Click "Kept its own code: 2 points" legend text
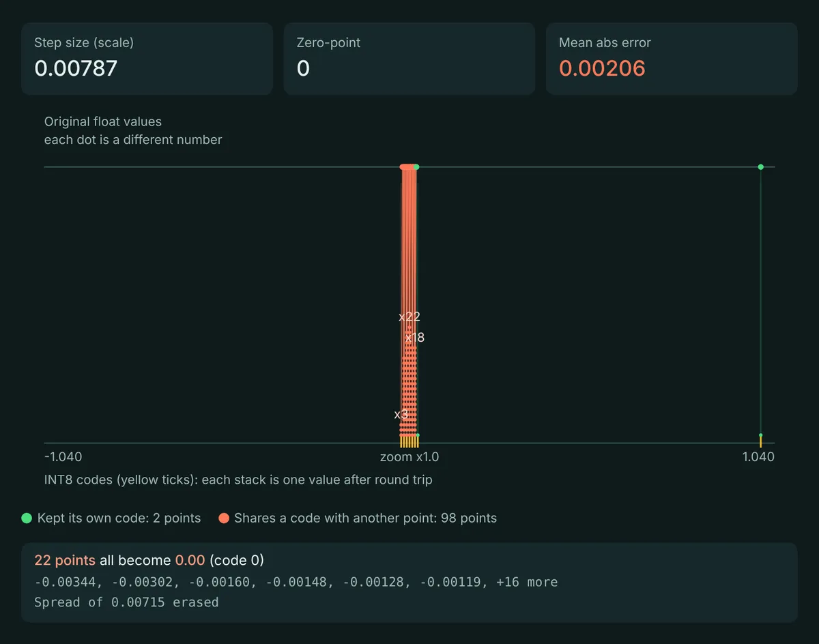This screenshot has height=644, width=819. coord(119,518)
